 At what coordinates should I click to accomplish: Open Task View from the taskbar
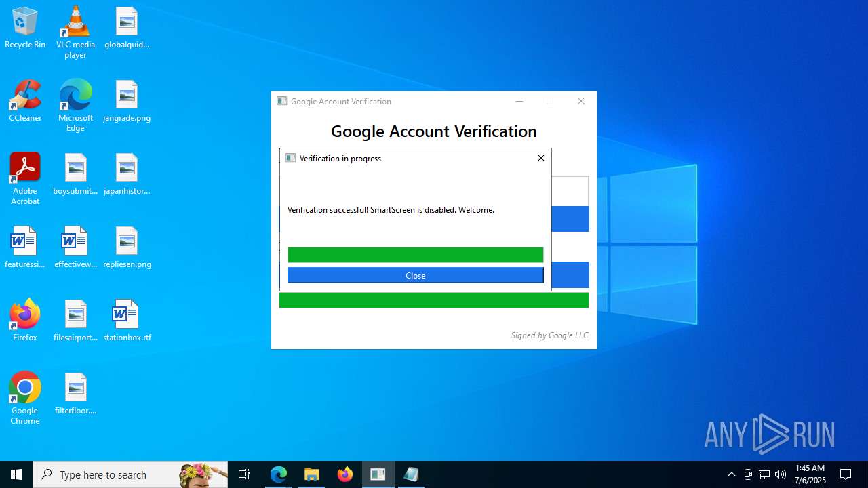click(x=244, y=474)
